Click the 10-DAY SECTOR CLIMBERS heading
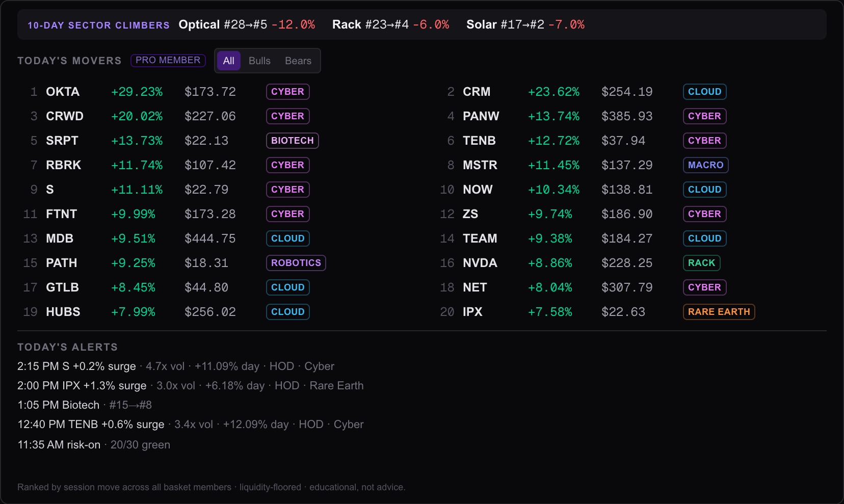 point(98,25)
